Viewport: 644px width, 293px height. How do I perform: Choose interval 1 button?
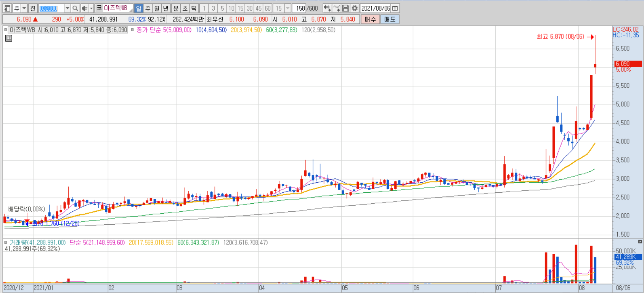pyautogui.click(x=204, y=8)
